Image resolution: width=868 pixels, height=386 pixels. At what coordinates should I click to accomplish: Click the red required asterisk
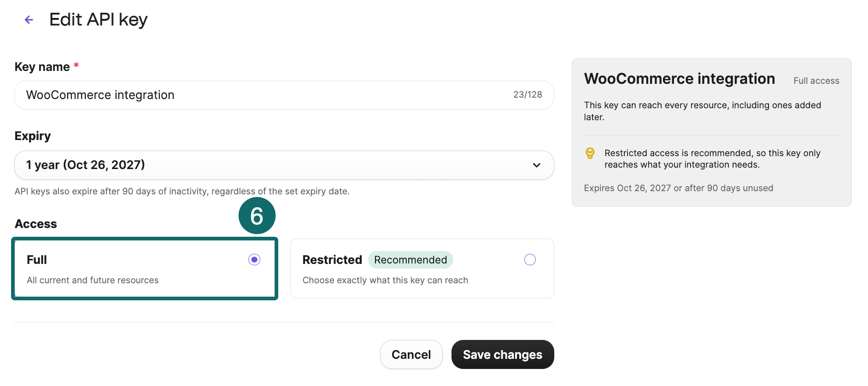pyautogui.click(x=76, y=66)
